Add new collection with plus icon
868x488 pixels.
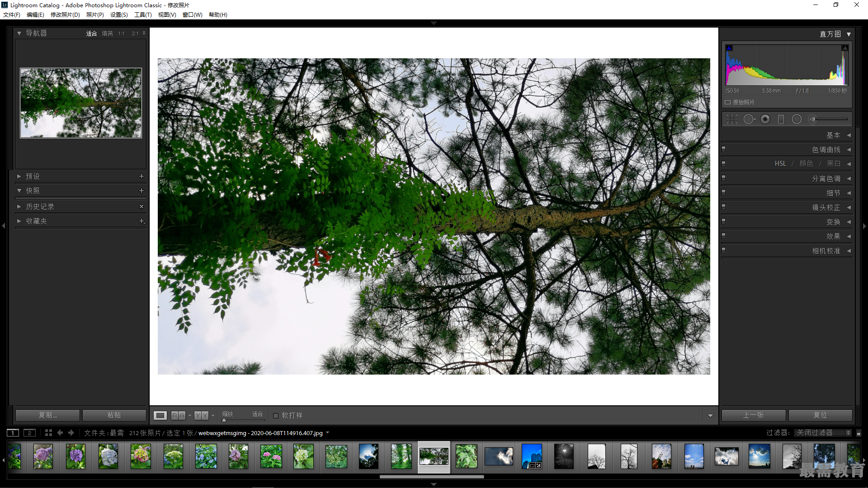pyautogui.click(x=142, y=221)
